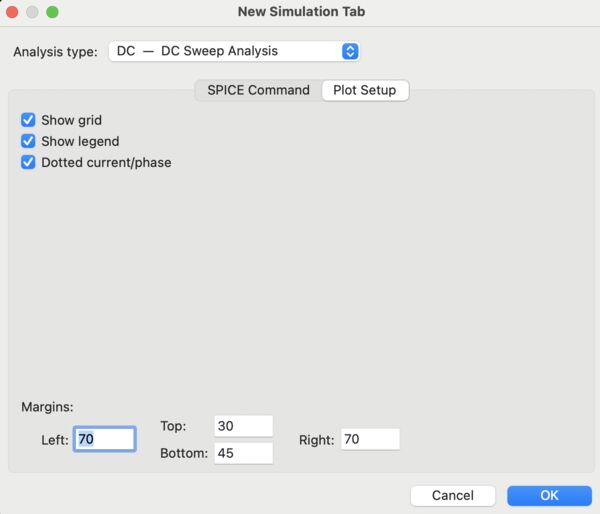Image resolution: width=600 pixels, height=514 pixels.
Task: Minimize the dialog with the yellow button
Action: tap(33, 12)
